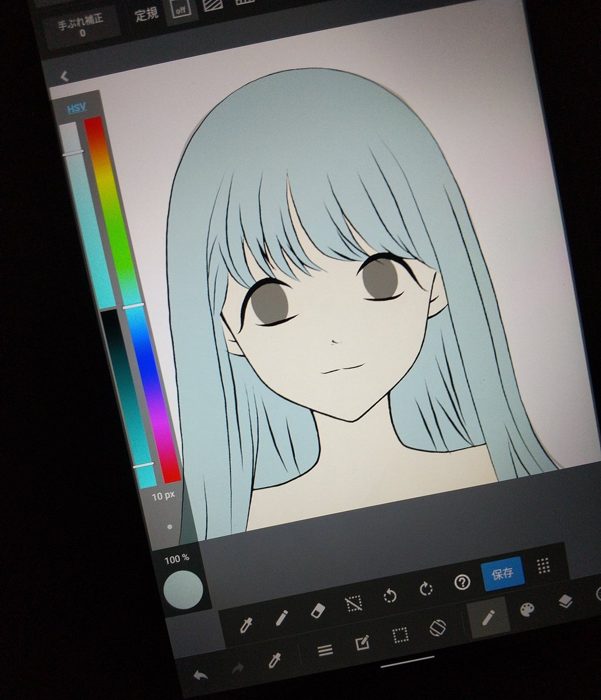Switch color mode via the HSV link
601x700 pixels.
(x=76, y=108)
